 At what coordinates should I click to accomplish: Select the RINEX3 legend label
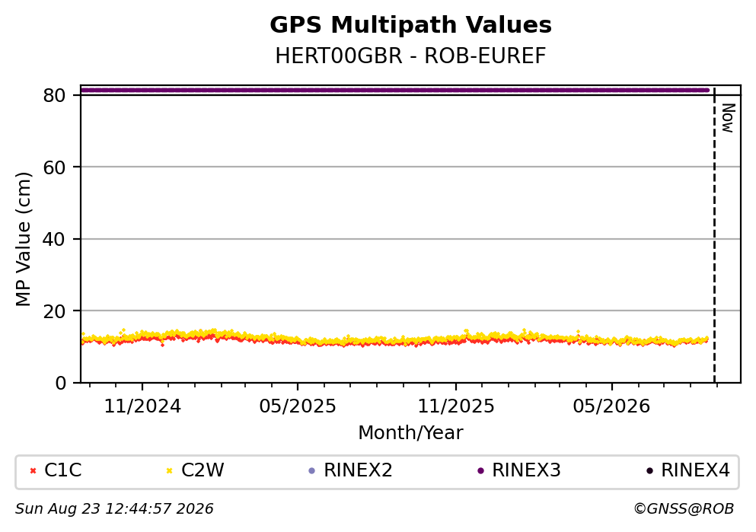(527, 470)
